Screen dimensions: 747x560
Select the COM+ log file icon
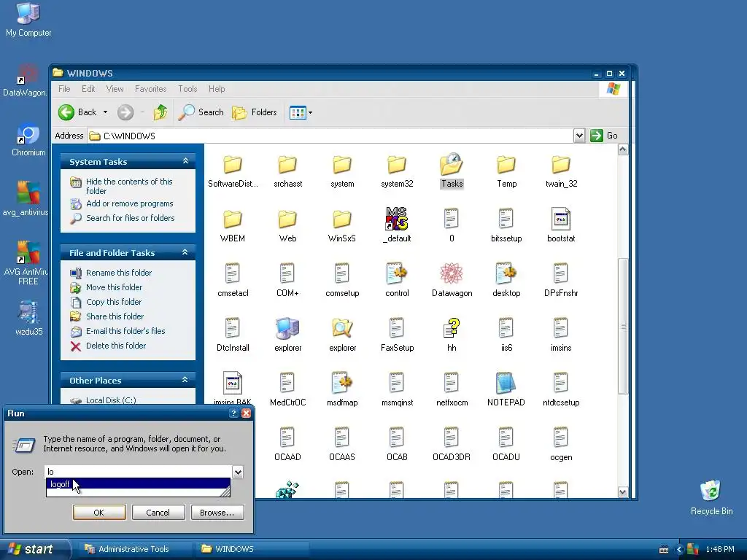[x=287, y=273]
